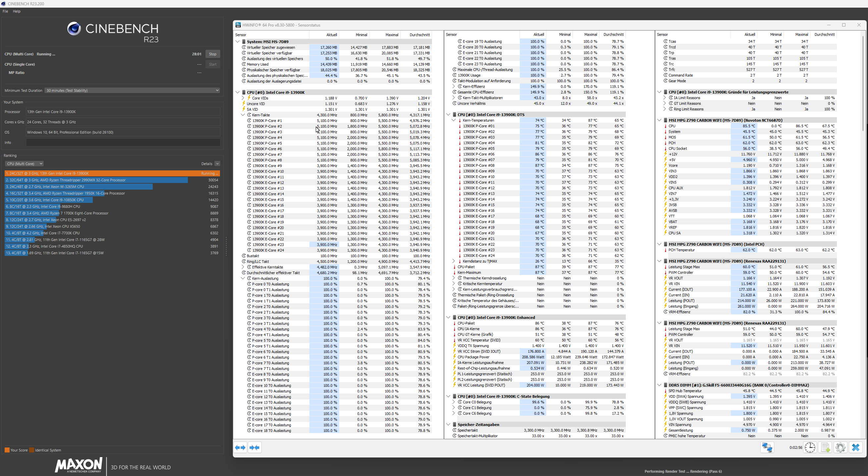Expand the Kern-Effizienz sensor row

[x=453, y=86]
